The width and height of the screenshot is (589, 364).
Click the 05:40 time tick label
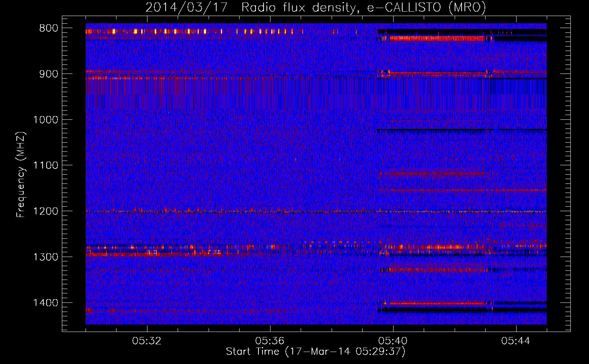[393, 341]
